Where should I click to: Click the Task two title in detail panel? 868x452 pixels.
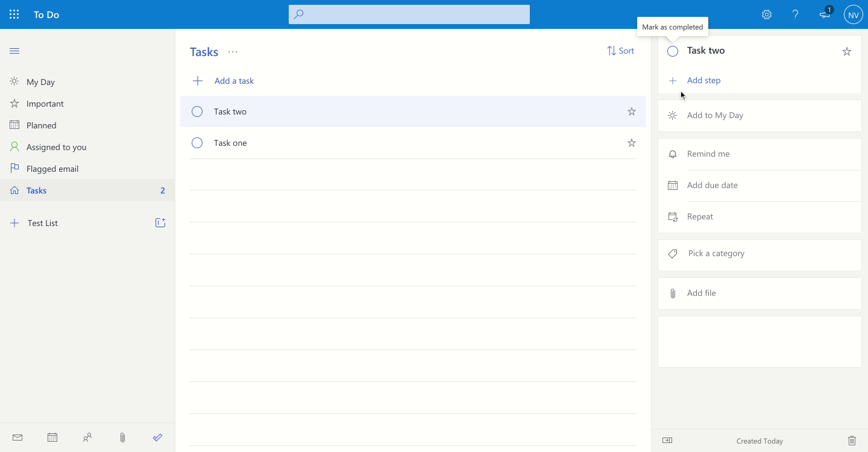[x=706, y=51]
